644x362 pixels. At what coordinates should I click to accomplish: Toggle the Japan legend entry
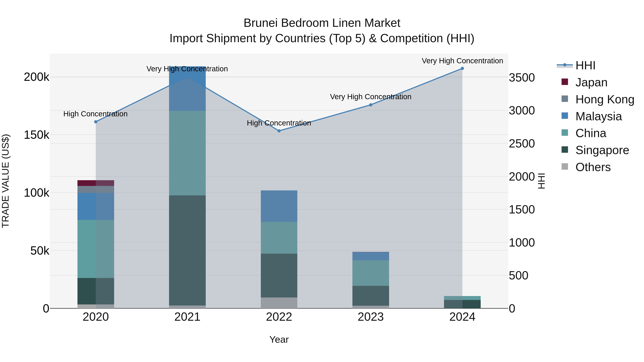click(x=584, y=82)
